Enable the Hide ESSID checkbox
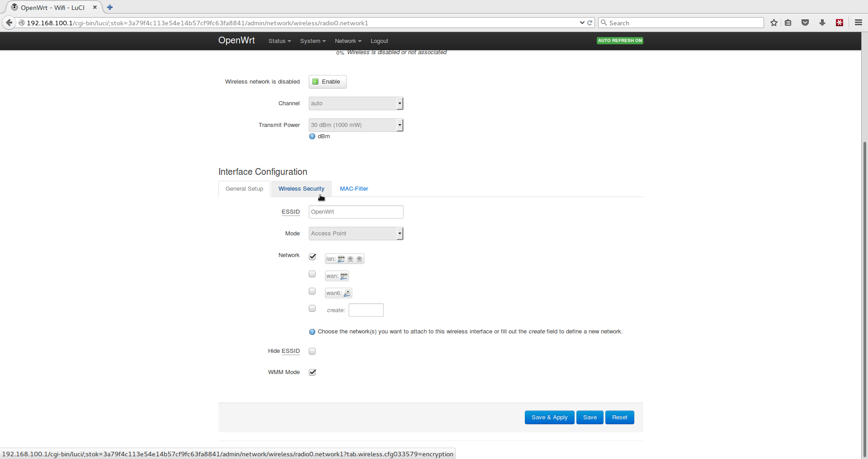 [x=312, y=351]
